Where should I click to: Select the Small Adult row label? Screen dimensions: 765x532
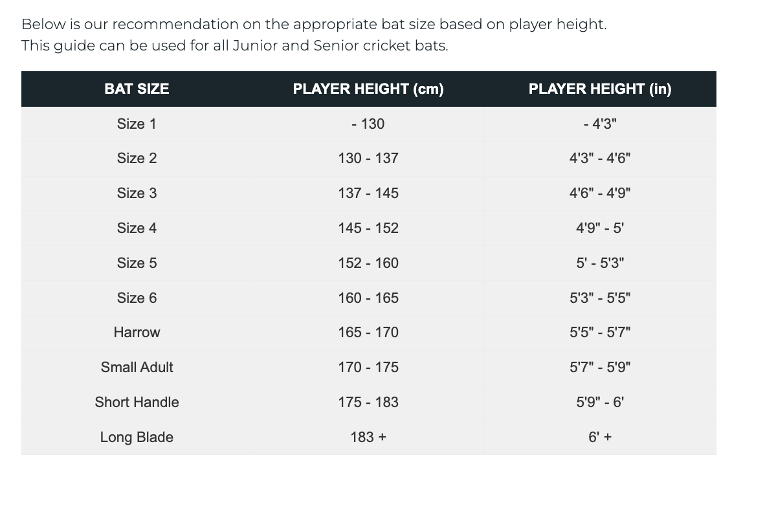137,367
